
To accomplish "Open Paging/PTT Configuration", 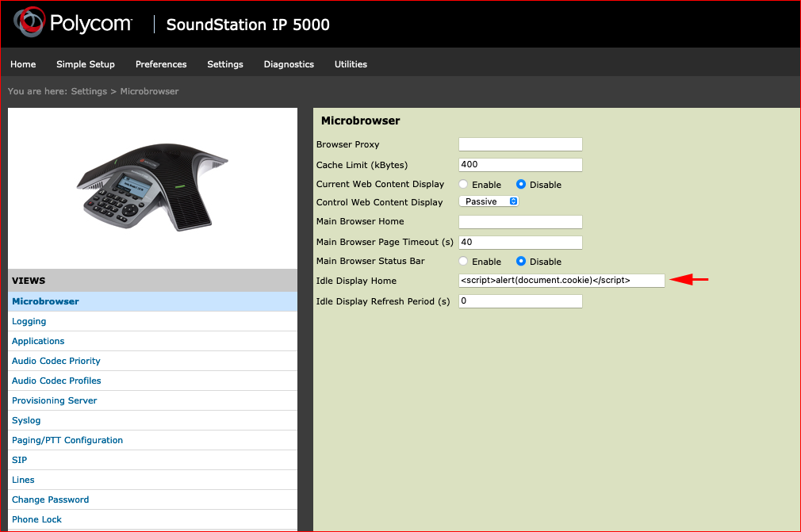I will 153,440.
